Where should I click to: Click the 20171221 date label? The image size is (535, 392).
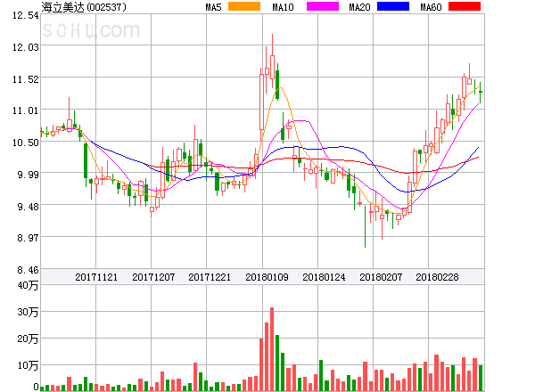210,277
